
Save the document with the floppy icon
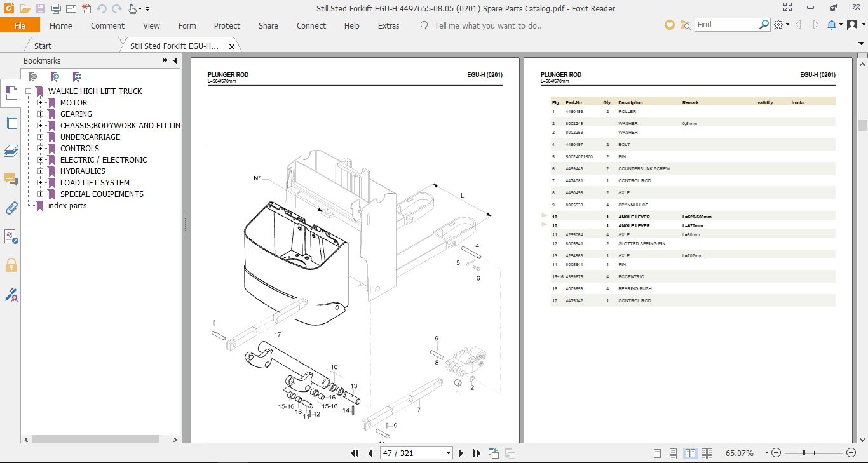pyautogui.click(x=41, y=9)
